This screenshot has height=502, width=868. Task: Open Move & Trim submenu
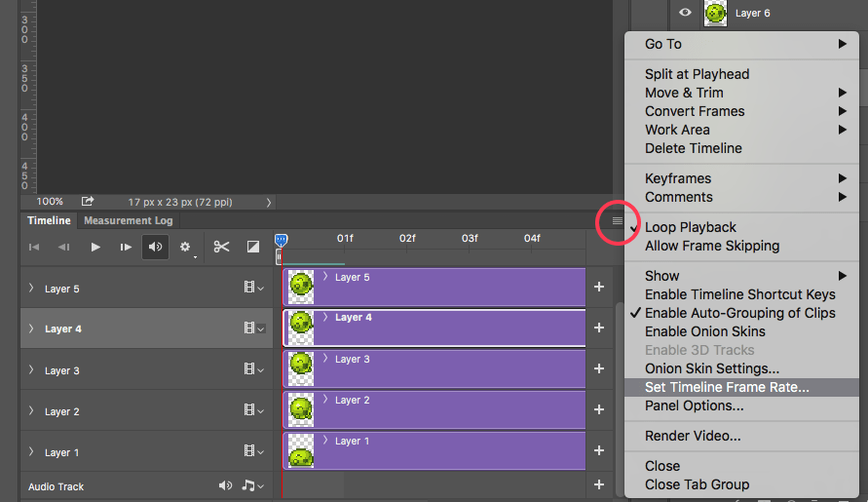(x=741, y=93)
